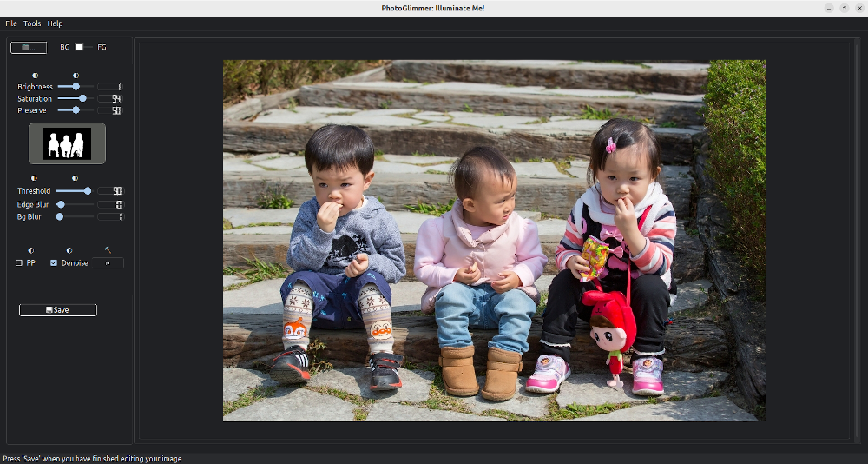868x464 pixels.
Task: Click the Threshold label
Action: [x=34, y=190]
